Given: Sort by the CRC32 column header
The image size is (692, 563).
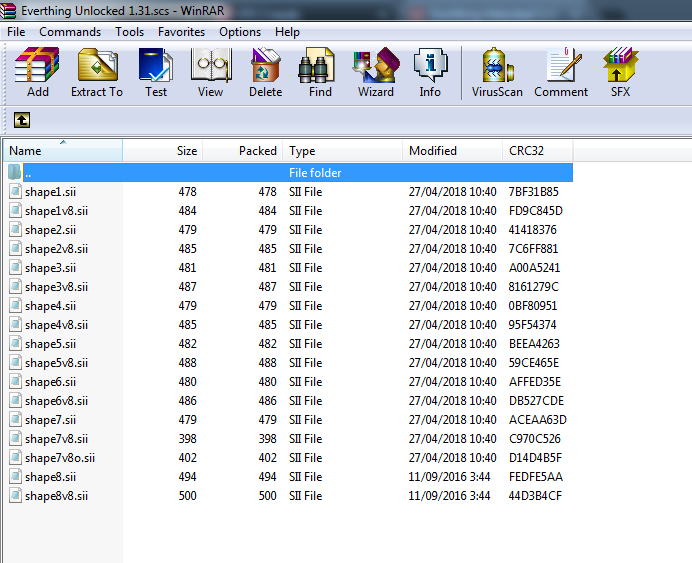Looking at the screenshot, I should 538,150.
